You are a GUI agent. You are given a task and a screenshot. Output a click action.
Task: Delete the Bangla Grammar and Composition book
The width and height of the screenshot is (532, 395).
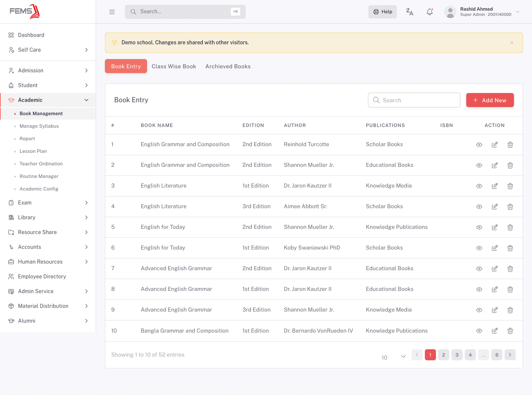[510, 331]
